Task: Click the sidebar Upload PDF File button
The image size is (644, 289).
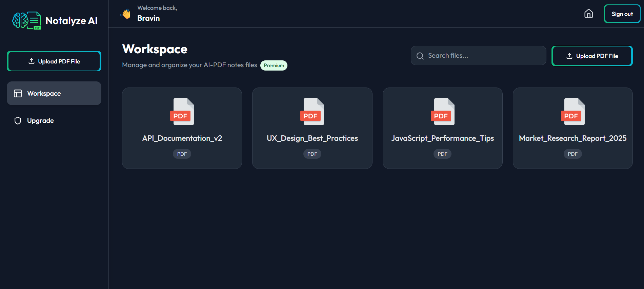Action: (54, 61)
